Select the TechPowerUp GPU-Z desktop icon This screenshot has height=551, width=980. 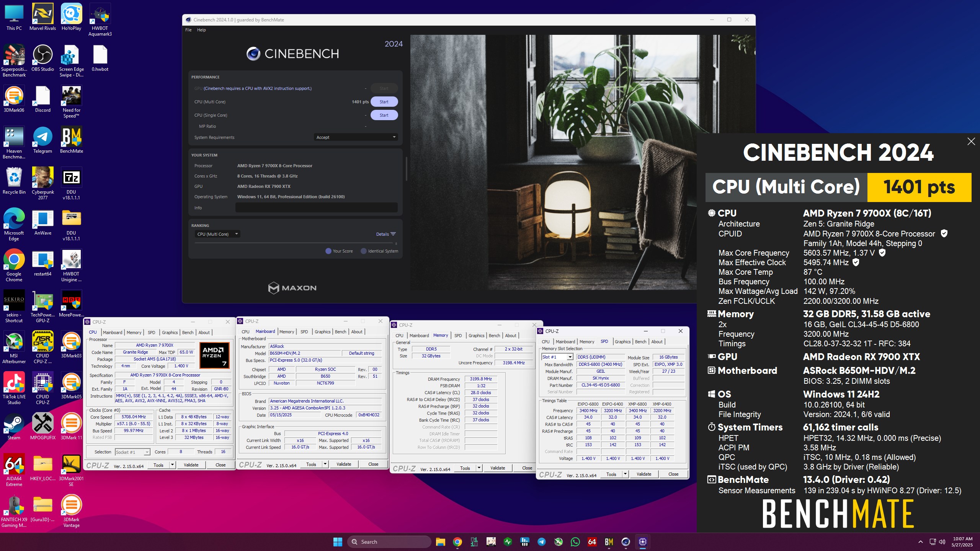[42, 306]
